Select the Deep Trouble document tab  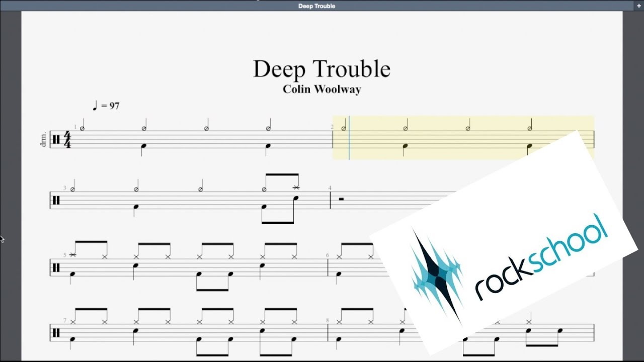[316, 6]
